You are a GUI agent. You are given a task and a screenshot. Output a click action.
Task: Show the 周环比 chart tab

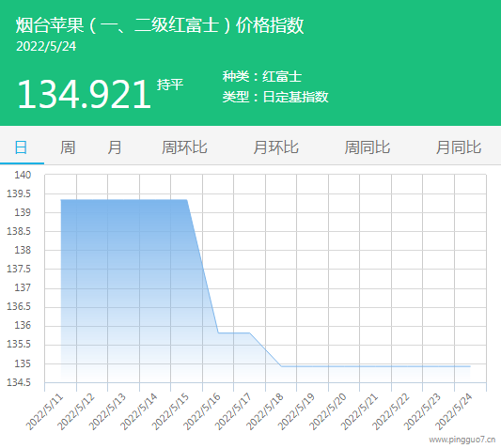click(x=184, y=147)
